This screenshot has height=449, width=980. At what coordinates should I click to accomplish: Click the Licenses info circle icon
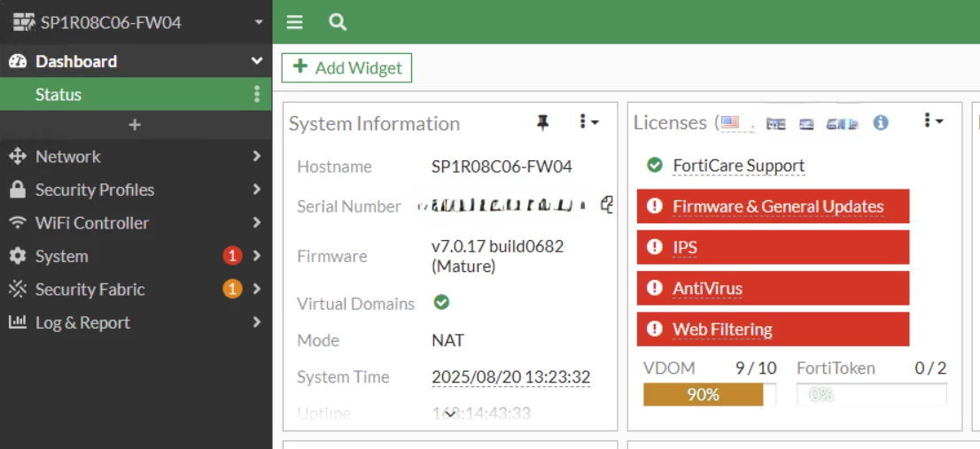coord(881,123)
